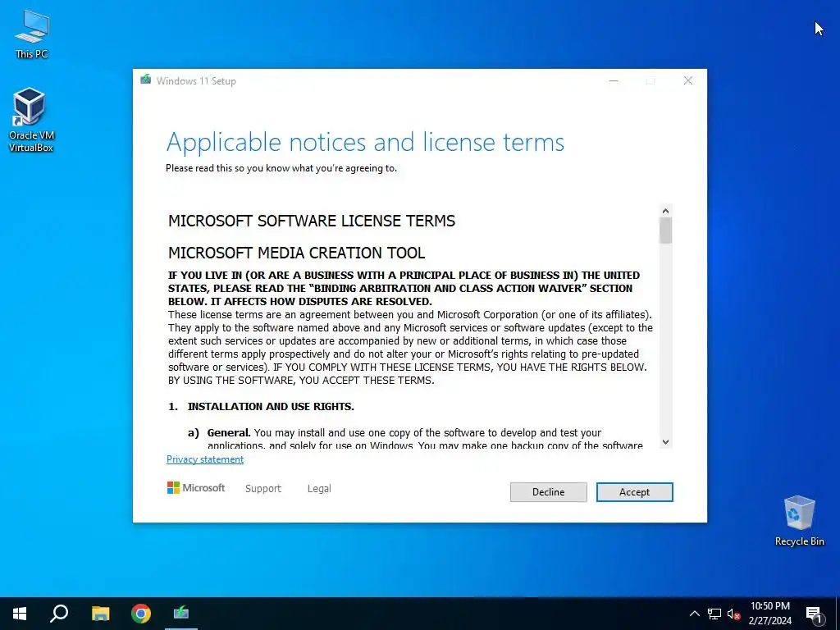Click the muted volume tray icon
840x630 pixels.
pos(733,614)
